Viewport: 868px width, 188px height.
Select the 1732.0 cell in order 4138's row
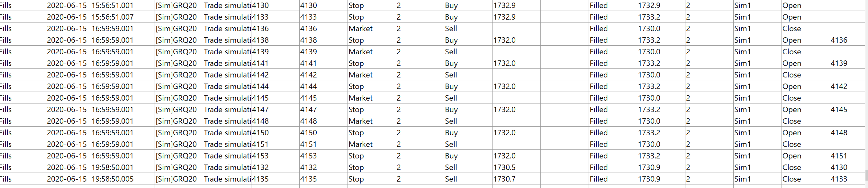point(504,40)
